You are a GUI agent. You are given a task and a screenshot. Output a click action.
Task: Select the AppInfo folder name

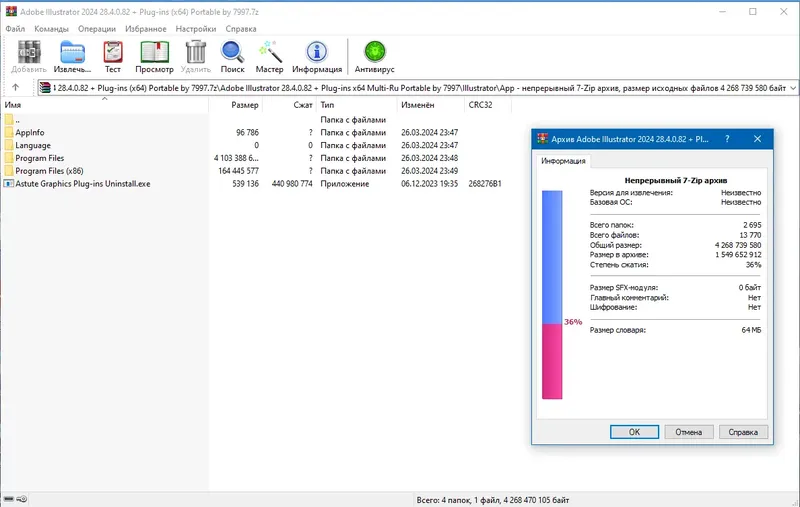click(30, 132)
